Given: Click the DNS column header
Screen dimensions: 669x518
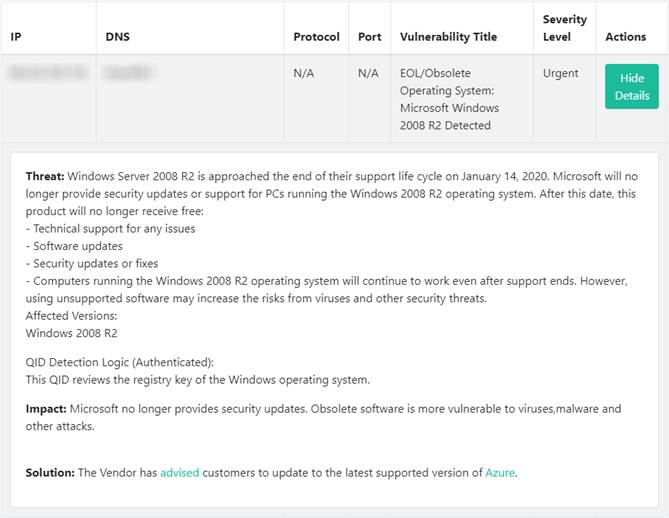Looking at the screenshot, I should (117, 37).
